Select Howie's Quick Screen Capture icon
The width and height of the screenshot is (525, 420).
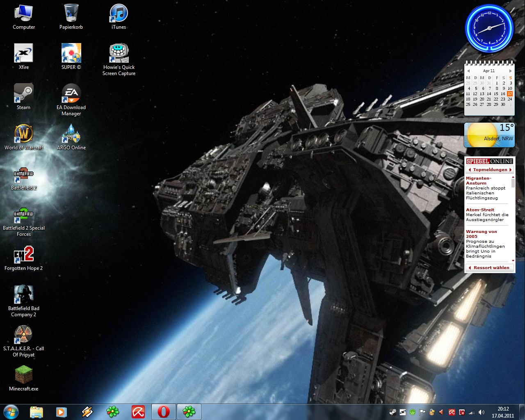tap(119, 59)
